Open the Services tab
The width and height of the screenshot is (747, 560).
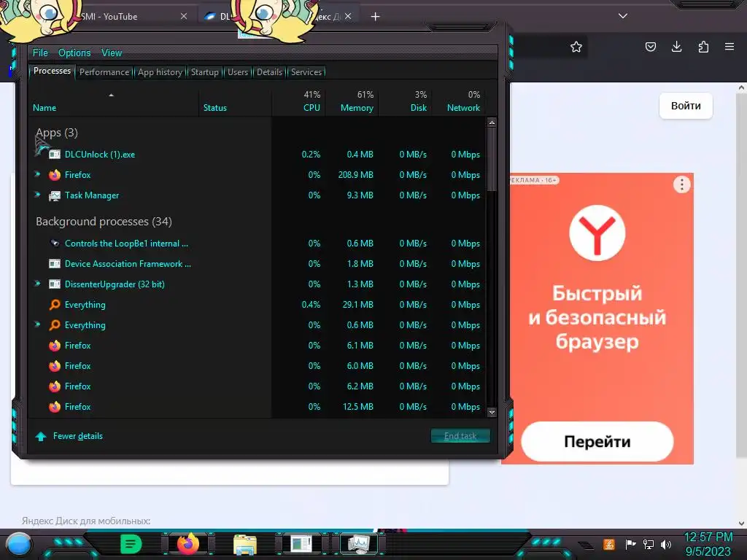pos(306,72)
